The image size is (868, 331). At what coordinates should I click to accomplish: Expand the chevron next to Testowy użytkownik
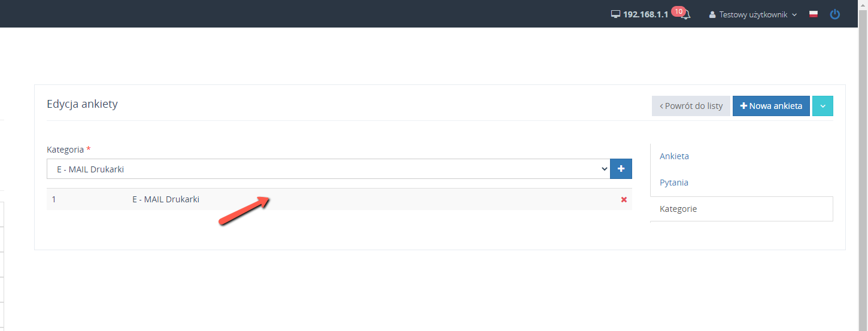pyautogui.click(x=794, y=15)
